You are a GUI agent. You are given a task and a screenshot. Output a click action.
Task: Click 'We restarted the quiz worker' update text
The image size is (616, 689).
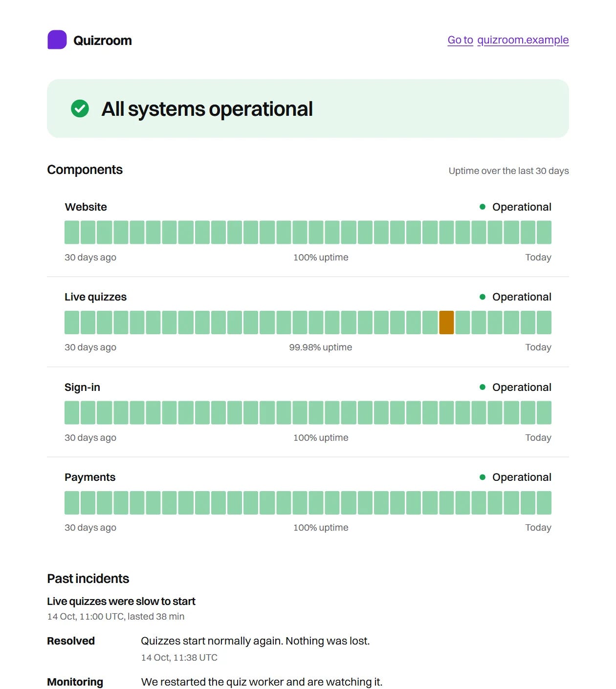[262, 682]
